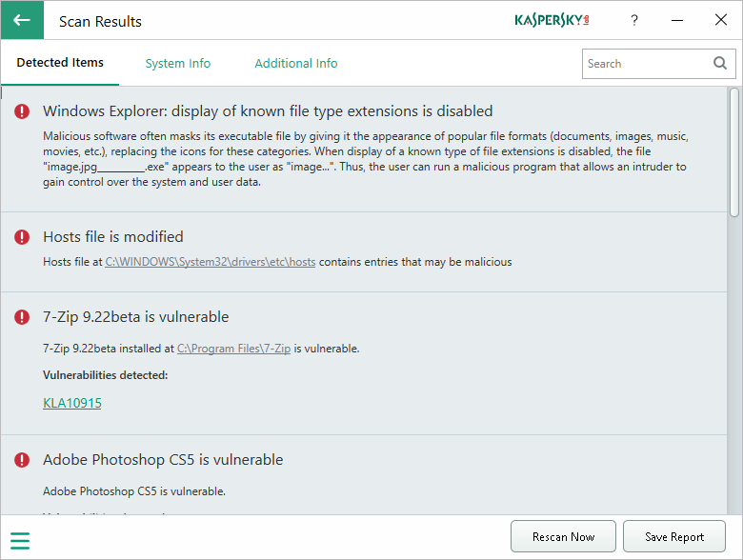The image size is (743, 560).
Task: Go back using the green arrow button
Action: [22, 20]
